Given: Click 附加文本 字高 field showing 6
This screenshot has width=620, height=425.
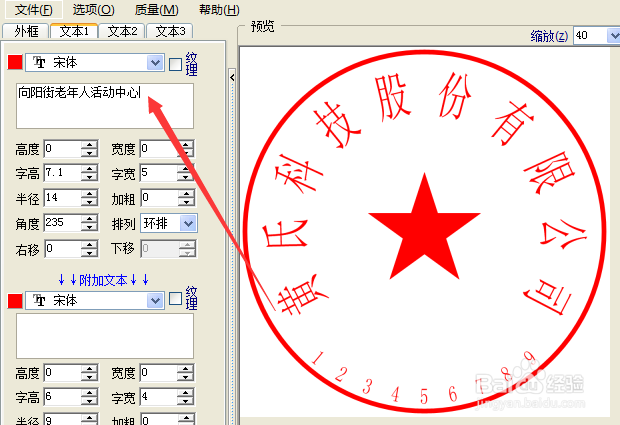Looking at the screenshot, I should [x=63, y=397].
